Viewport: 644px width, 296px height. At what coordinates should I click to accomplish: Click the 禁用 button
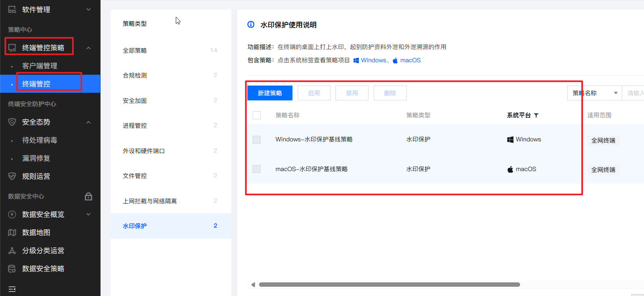pos(352,93)
